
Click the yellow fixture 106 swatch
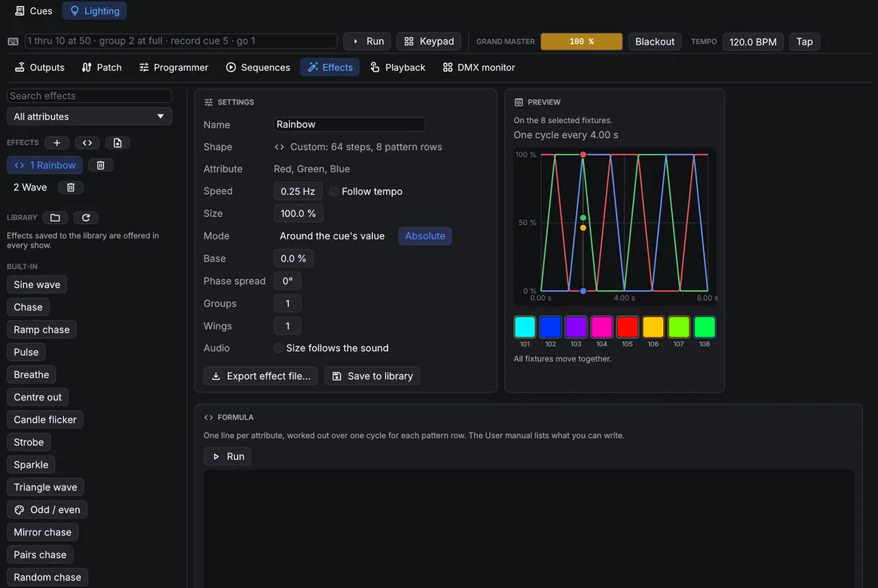point(653,327)
